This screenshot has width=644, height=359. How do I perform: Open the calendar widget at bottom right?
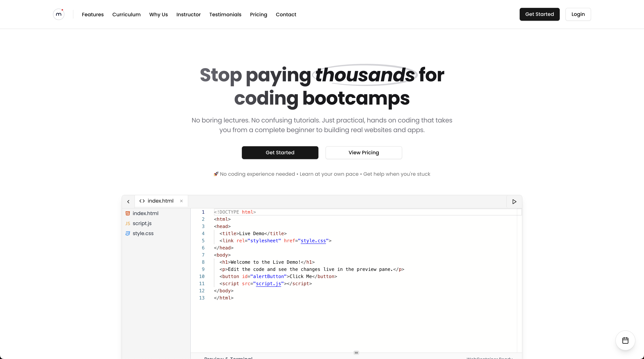[625, 340]
